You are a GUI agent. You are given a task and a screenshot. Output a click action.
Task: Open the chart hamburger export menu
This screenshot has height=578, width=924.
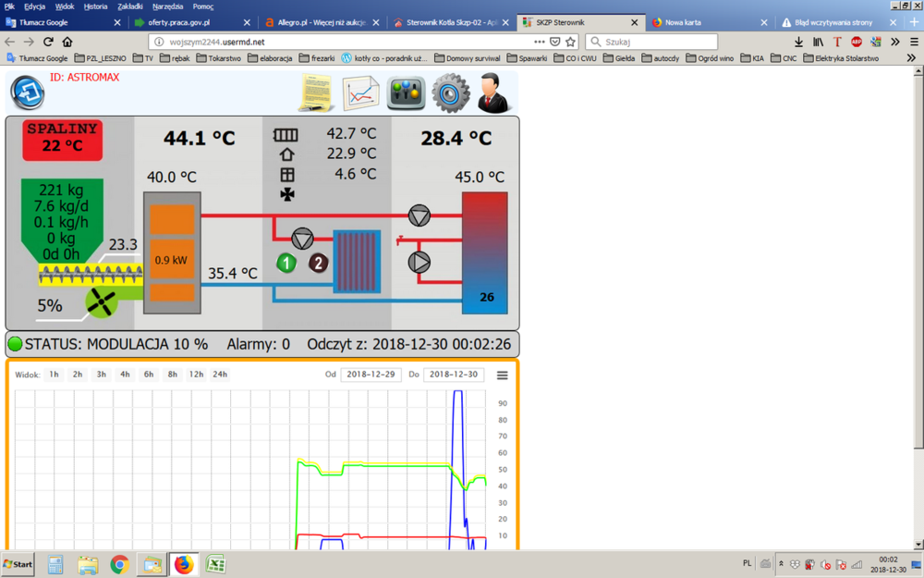pos(503,375)
